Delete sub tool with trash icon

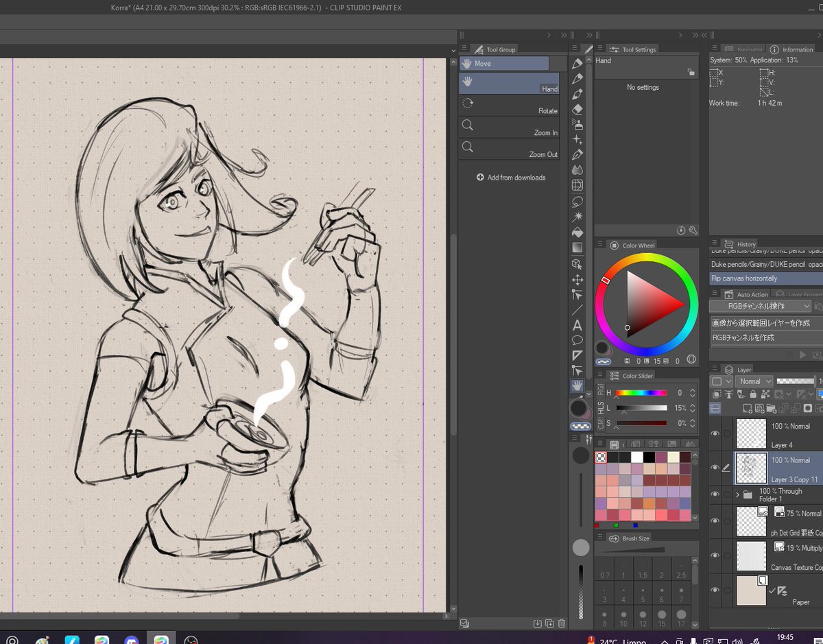click(562, 623)
